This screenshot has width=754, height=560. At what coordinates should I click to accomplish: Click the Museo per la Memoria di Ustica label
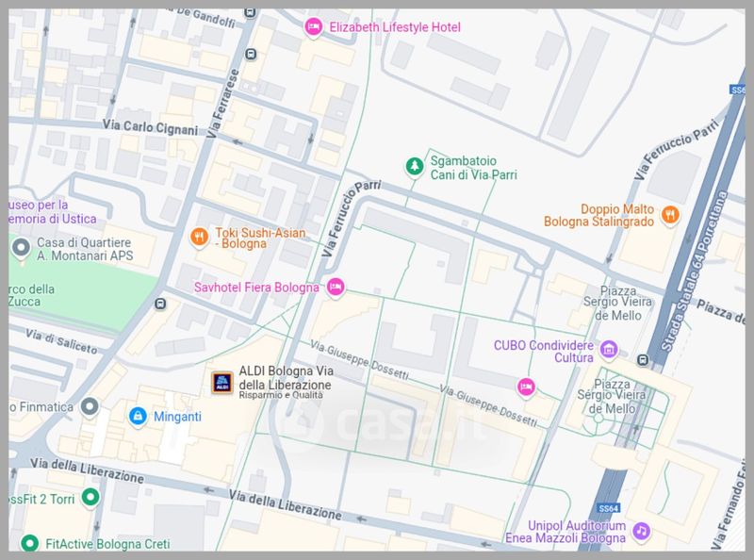[53, 212]
